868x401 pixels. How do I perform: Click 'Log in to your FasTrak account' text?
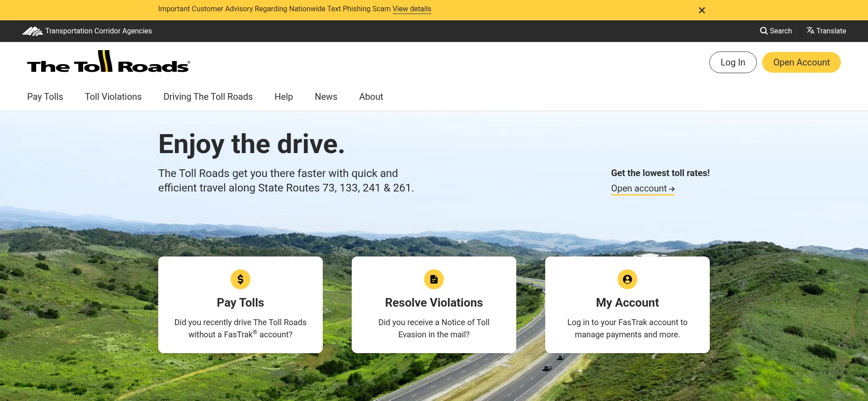pos(623,322)
